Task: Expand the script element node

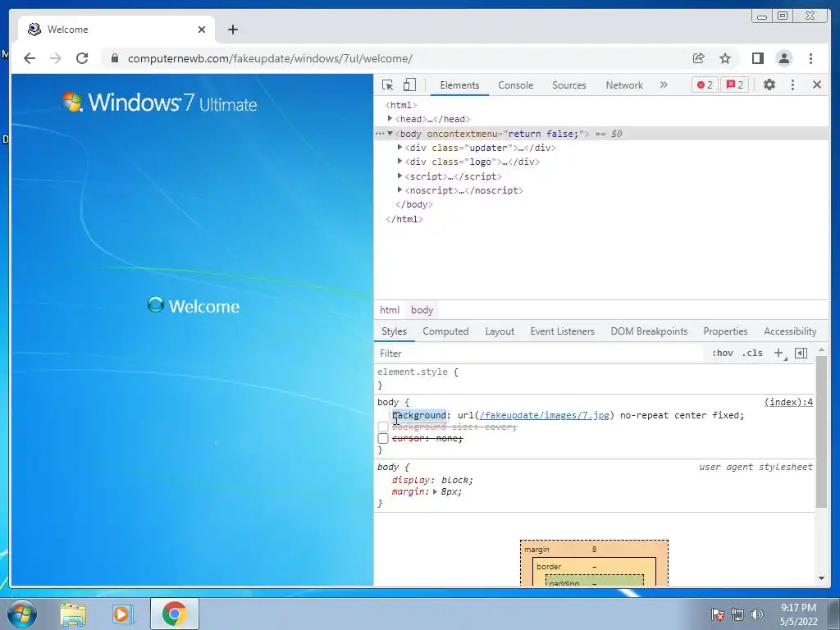Action: tap(399, 176)
